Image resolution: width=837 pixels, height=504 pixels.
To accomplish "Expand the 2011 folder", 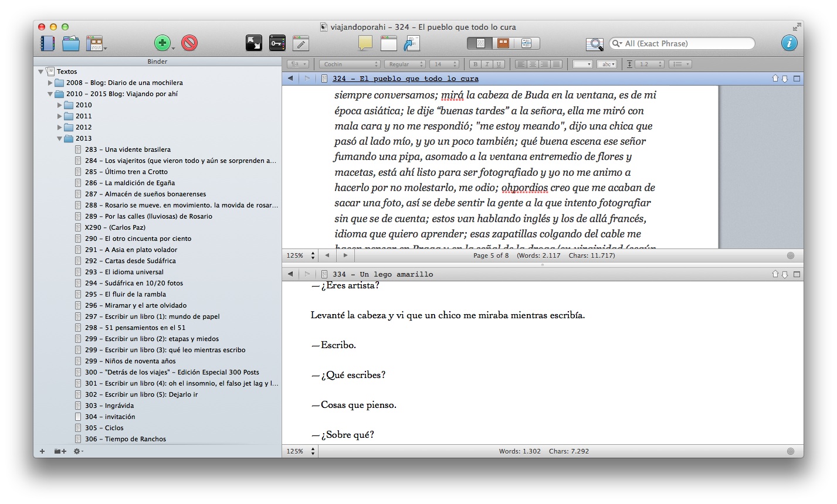I will [x=60, y=117].
